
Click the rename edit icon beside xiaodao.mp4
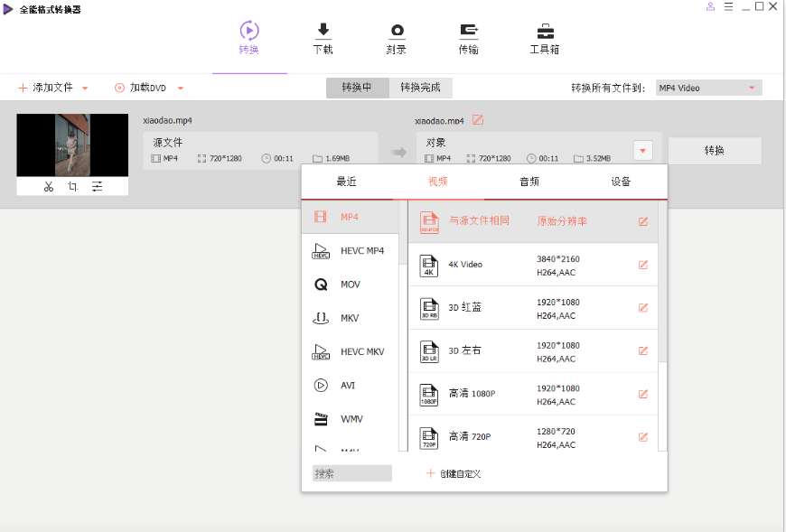pyautogui.click(x=478, y=120)
